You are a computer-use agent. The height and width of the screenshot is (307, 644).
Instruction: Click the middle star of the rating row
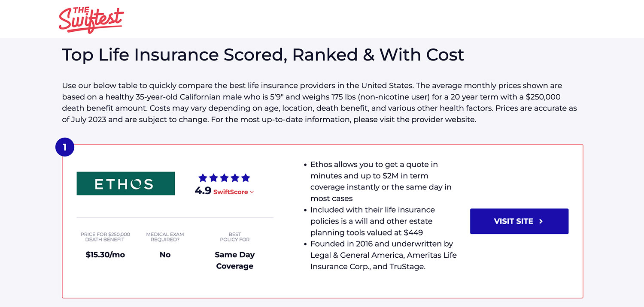(224, 177)
